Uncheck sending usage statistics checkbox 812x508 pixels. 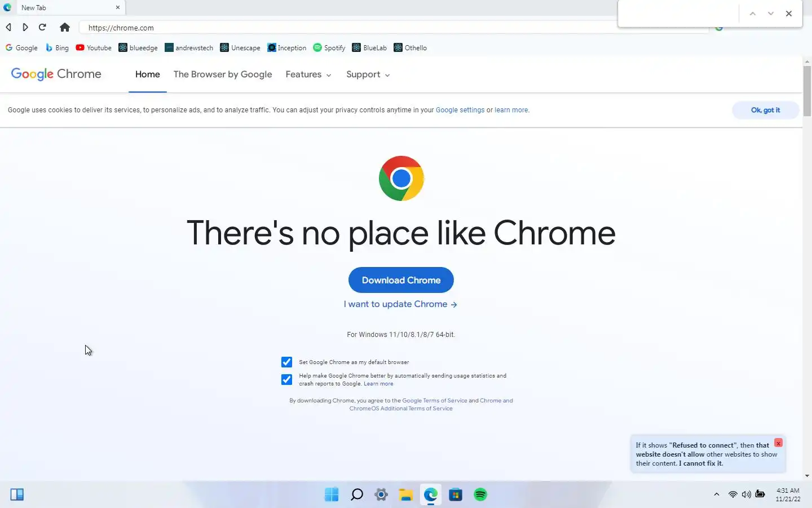pos(286,379)
